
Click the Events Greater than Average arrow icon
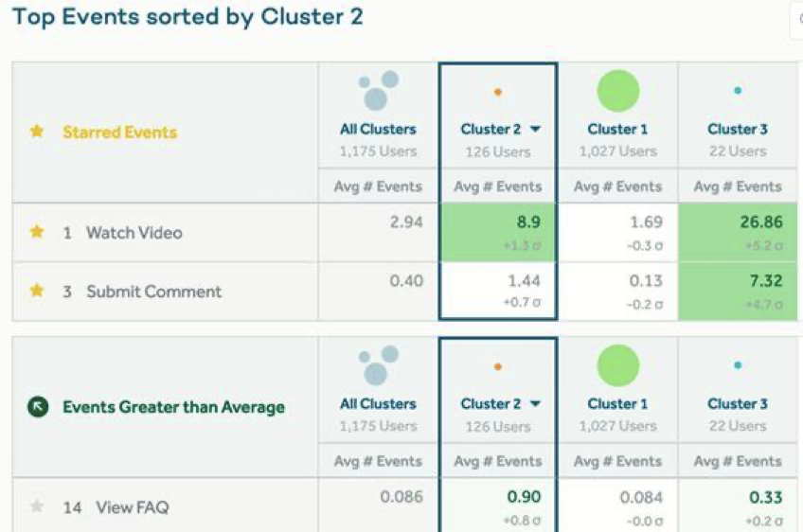coord(38,406)
